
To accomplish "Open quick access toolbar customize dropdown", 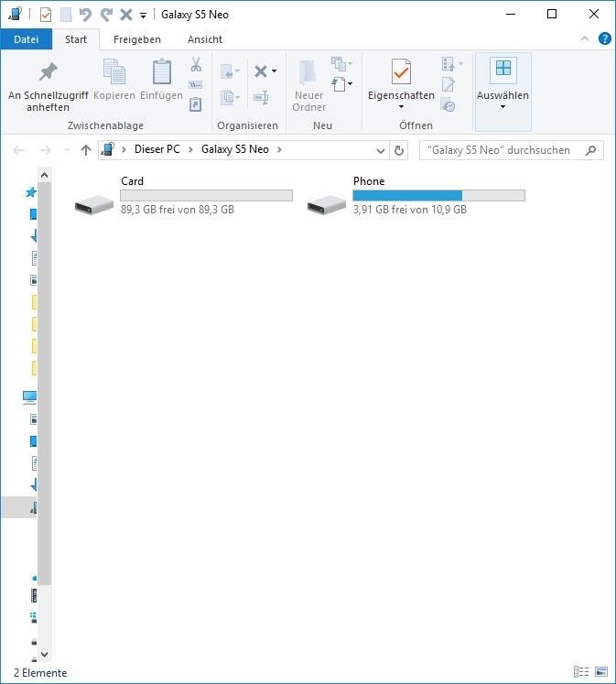I will 143,16.
